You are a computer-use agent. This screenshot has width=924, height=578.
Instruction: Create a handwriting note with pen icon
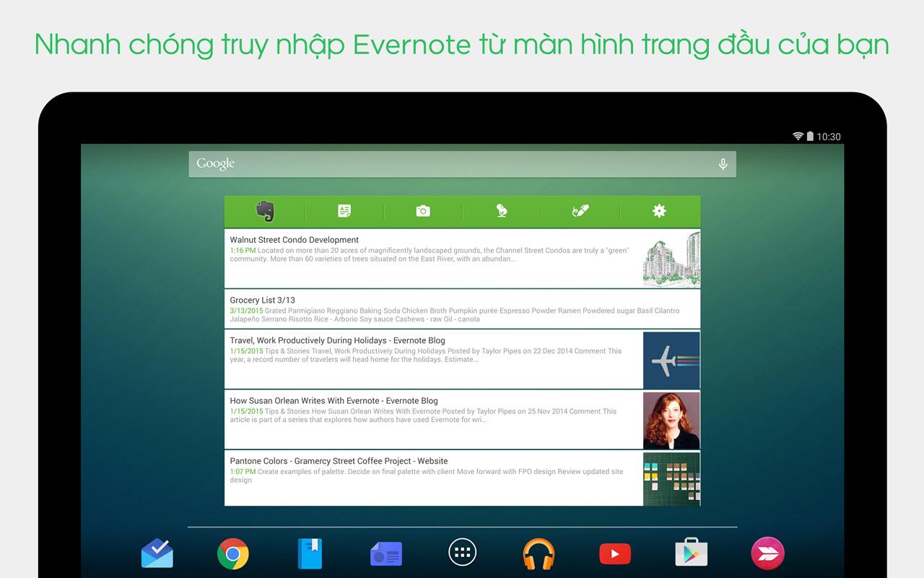point(580,211)
